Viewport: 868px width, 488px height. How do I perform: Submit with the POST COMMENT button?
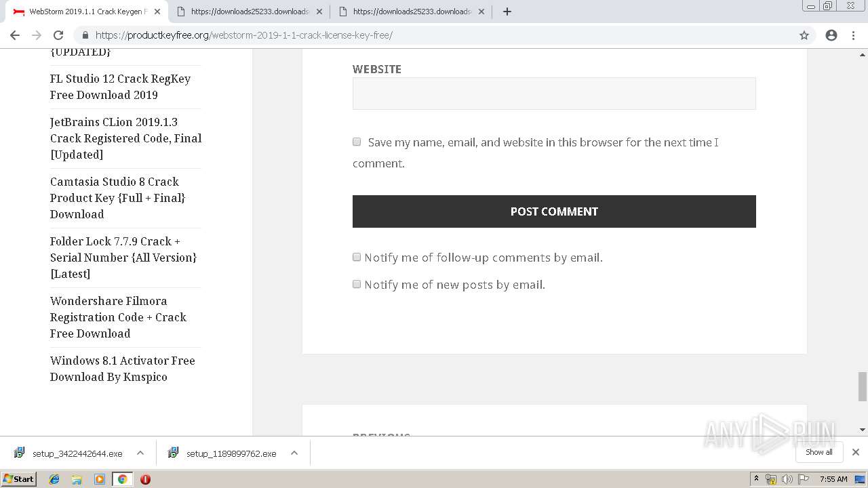(554, 211)
